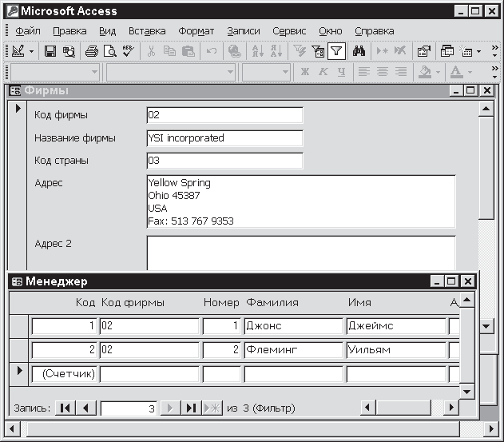
Task: Run the spelling check tool
Action: [x=129, y=51]
